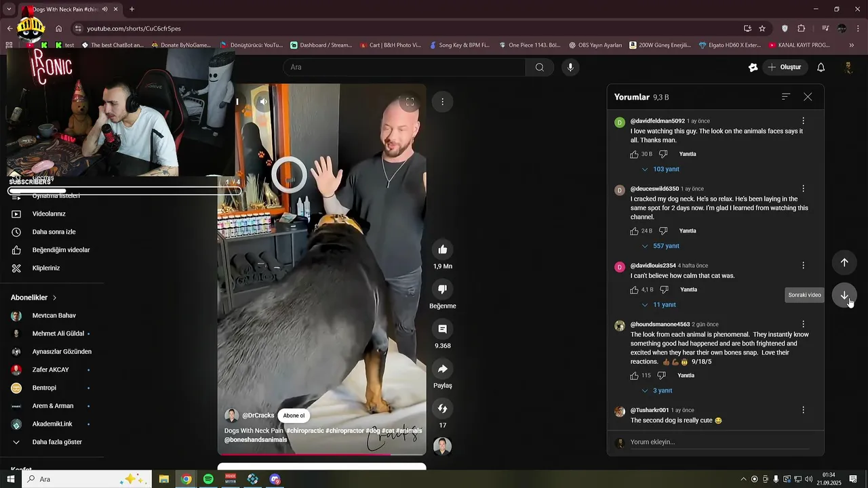Open File Explorer from taskbar
The image size is (868, 488).
[164, 479]
